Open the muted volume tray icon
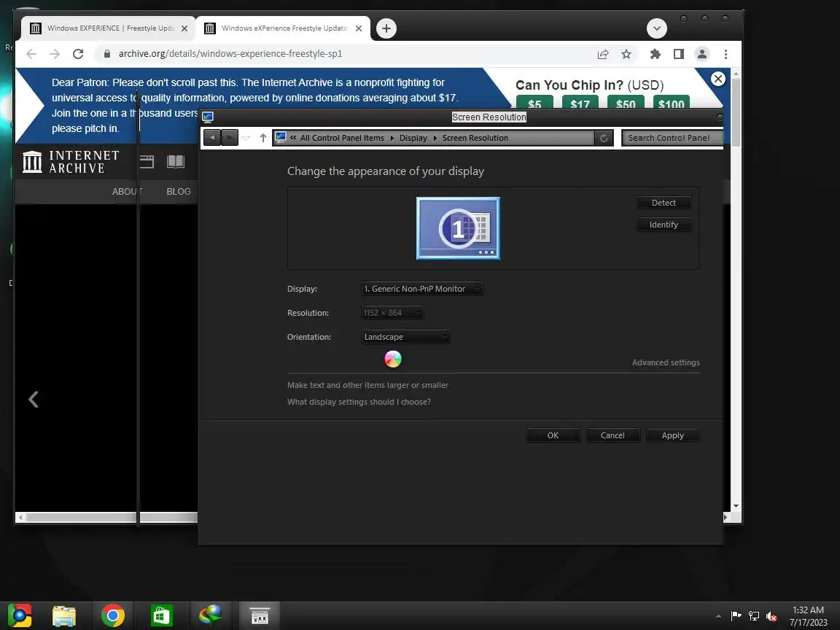The width and height of the screenshot is (840, 630). click(x=771, y=616)
